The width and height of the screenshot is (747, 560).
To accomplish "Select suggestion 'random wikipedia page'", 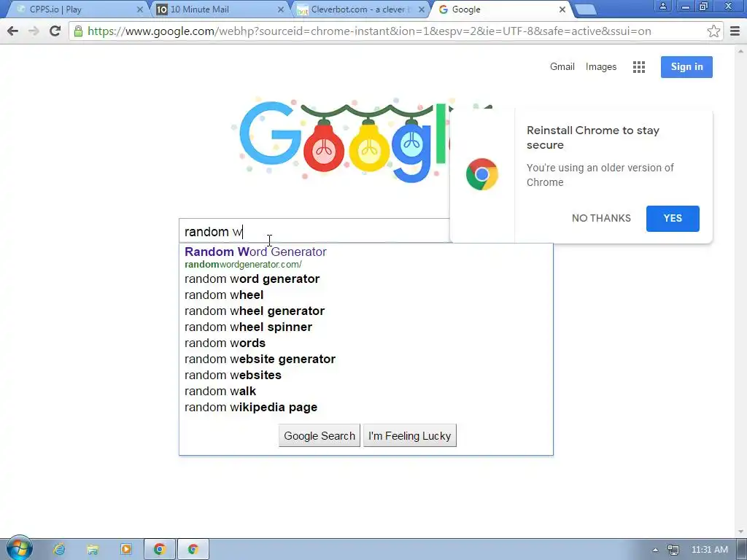I will pyautogui.click(x=366, y=407).
